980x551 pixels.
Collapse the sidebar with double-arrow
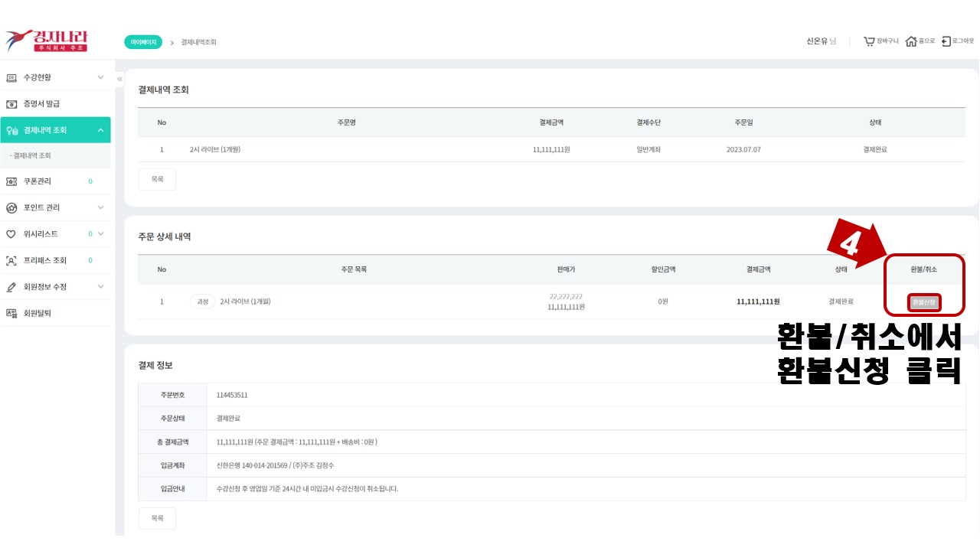[x=119, y=79]
